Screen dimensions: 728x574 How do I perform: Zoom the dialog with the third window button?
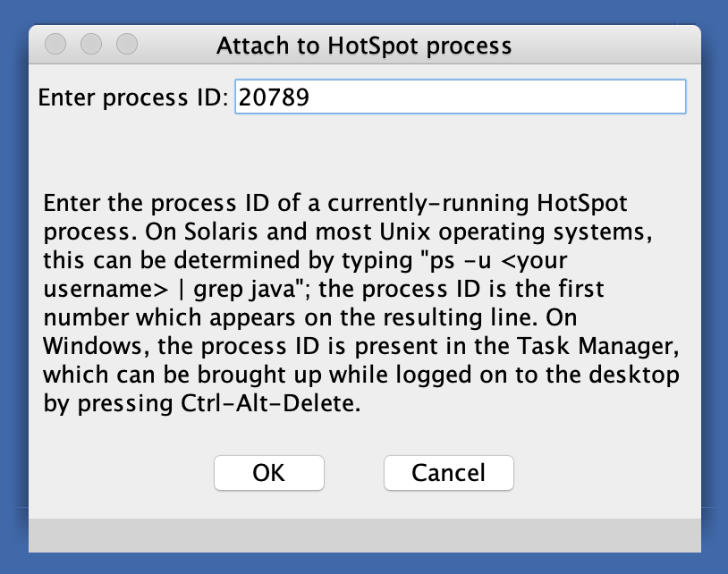point(127,44)
